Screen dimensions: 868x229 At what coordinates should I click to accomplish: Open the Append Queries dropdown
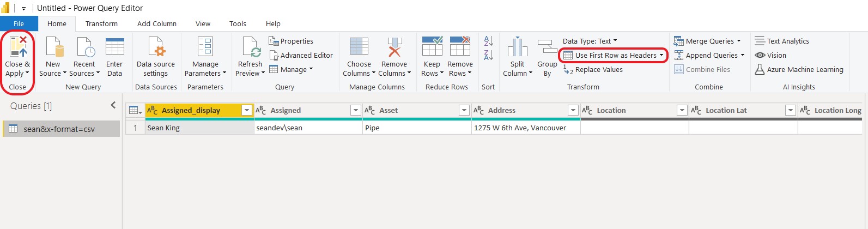[x=742, y=55]
